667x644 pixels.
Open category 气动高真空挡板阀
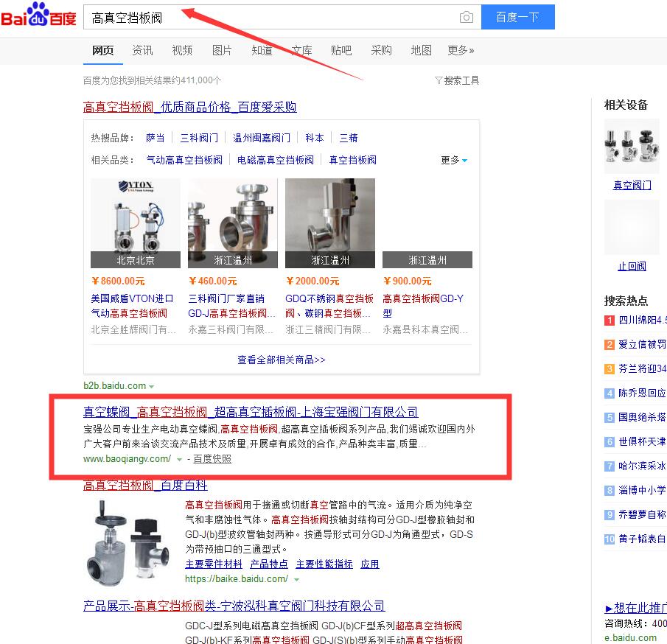(184, 160)
